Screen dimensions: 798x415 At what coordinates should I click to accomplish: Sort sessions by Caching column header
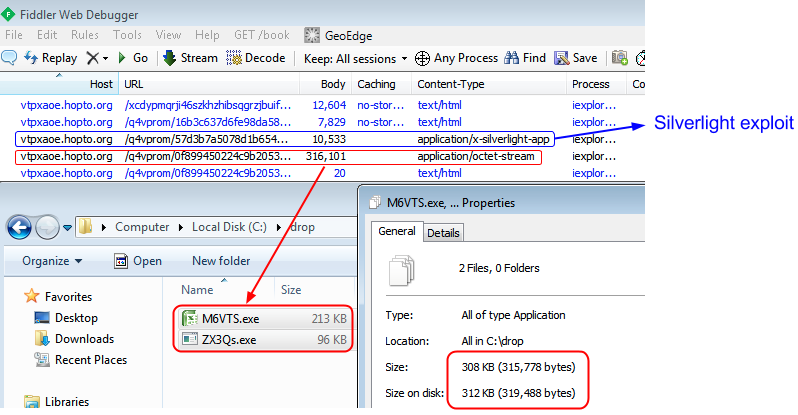(382, 84)
